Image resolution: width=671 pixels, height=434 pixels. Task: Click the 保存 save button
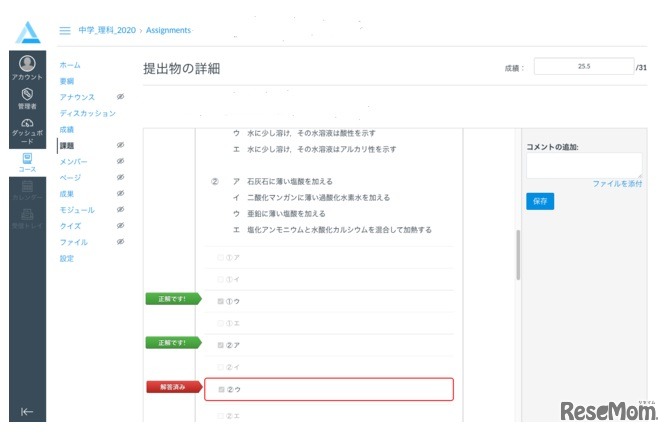[539, 201]
